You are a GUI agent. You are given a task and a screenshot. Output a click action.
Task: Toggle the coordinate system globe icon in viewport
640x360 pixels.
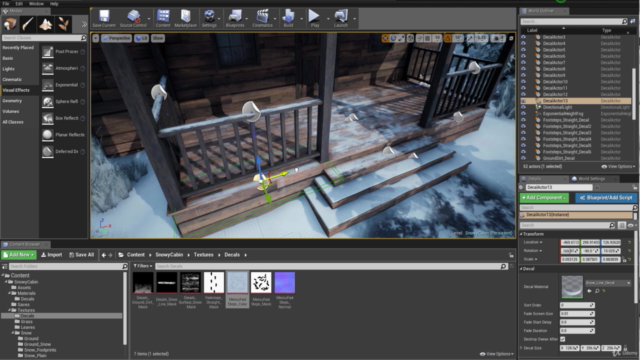pos(411,38)
